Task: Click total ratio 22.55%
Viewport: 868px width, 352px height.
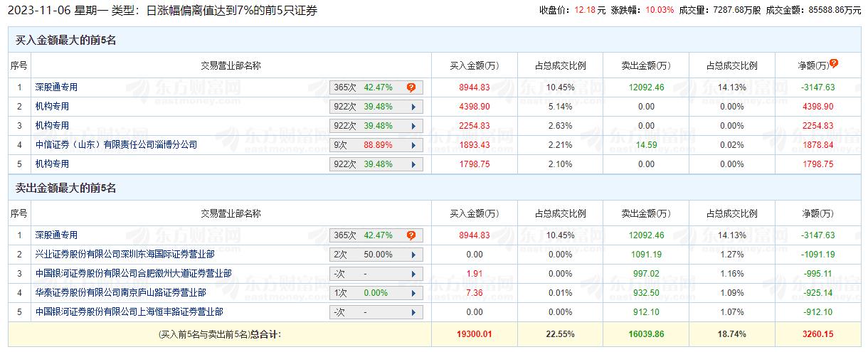Action: click(x=560, y=333)
